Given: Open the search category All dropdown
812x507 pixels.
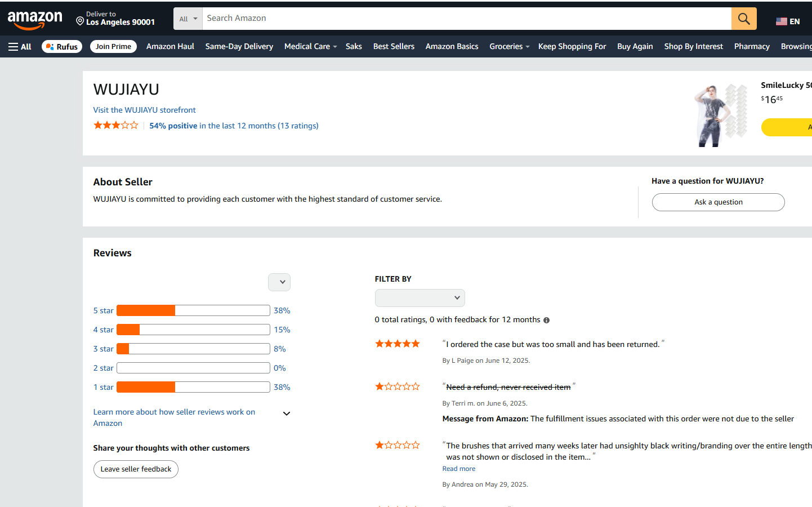Looking at the screenshot, I should click(x=188, y=19).
